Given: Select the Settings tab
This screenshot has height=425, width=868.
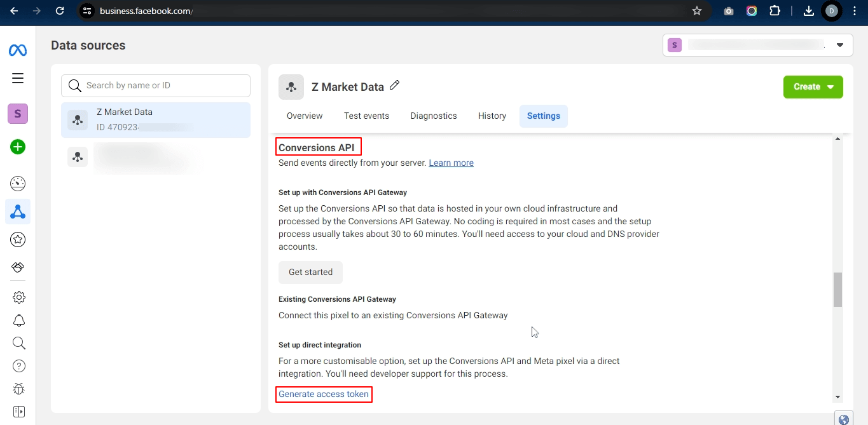Looking at the screenshot, I should tap(544, 116).
